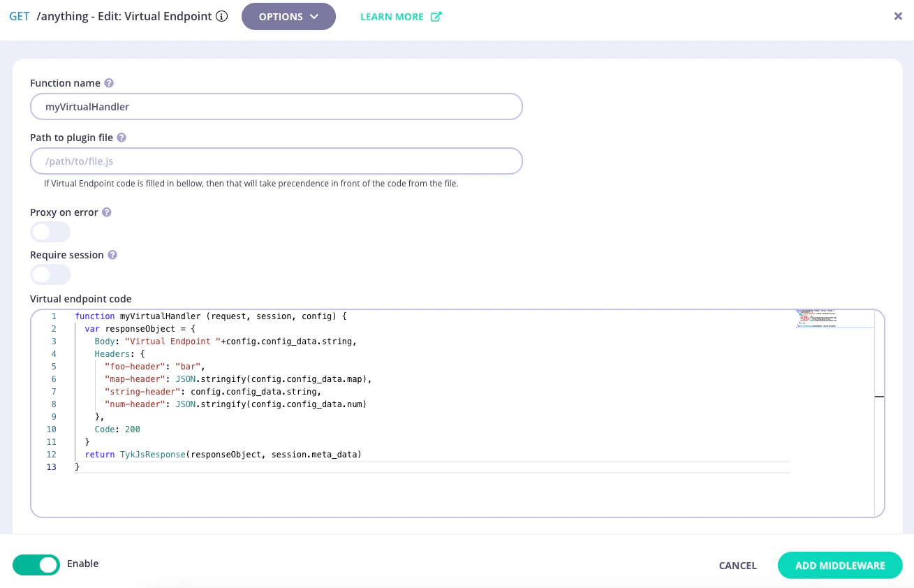
Task: Click the ADD MIDDLEWARE button
Action: 840,566
